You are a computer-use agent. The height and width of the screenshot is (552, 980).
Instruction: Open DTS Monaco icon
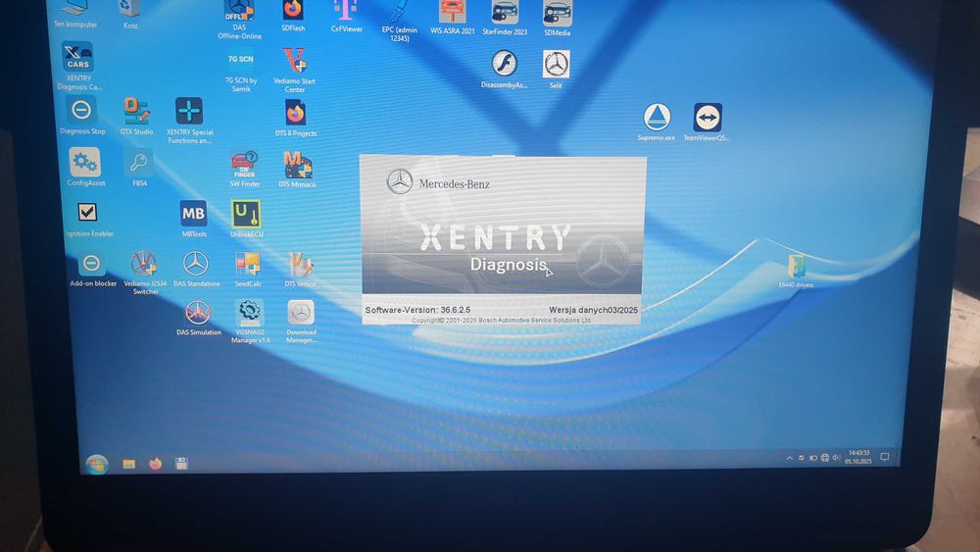pos(298,167)
